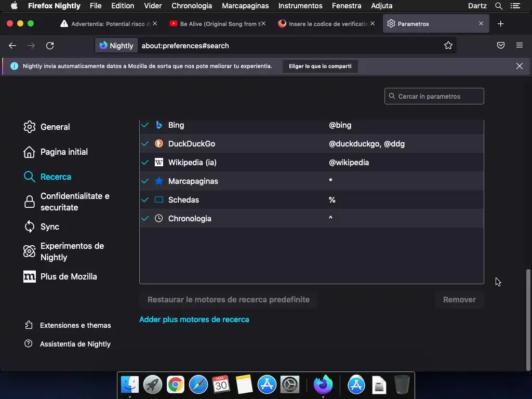Image resolution: width=532 pixels, height=399 pixels.
Task: Open the macOS notification center icon
Action: (x=515, y=6)
